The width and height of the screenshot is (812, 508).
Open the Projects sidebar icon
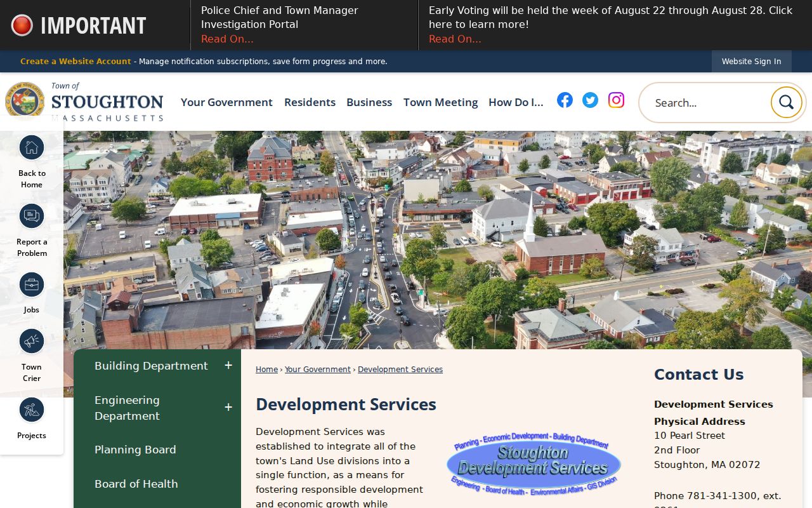[32, 410]
